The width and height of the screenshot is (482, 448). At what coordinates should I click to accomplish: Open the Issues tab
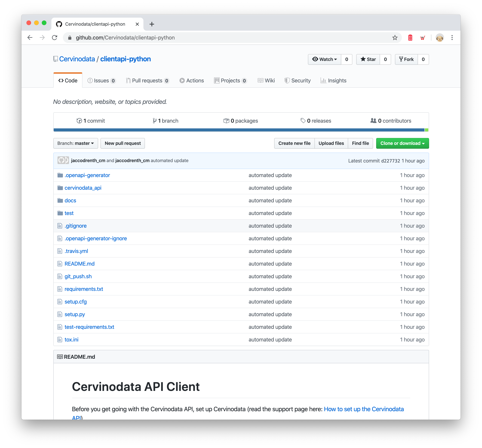pos(102,80)
